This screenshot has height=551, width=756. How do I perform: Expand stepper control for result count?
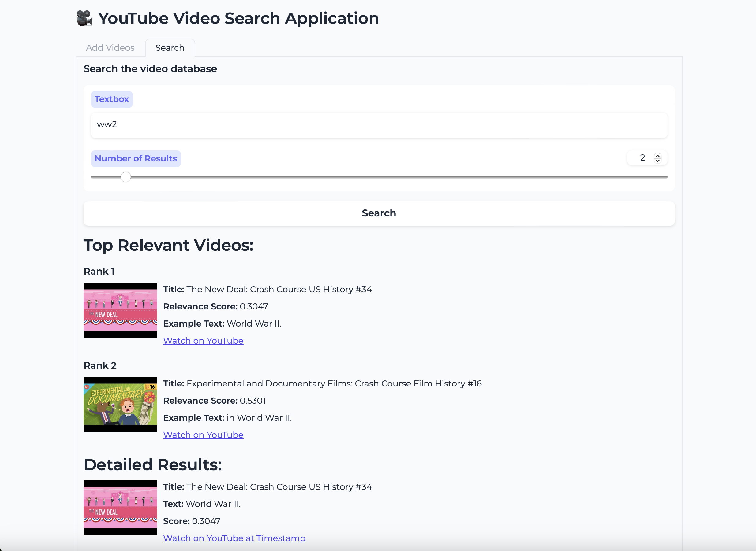tap(658, 154)
